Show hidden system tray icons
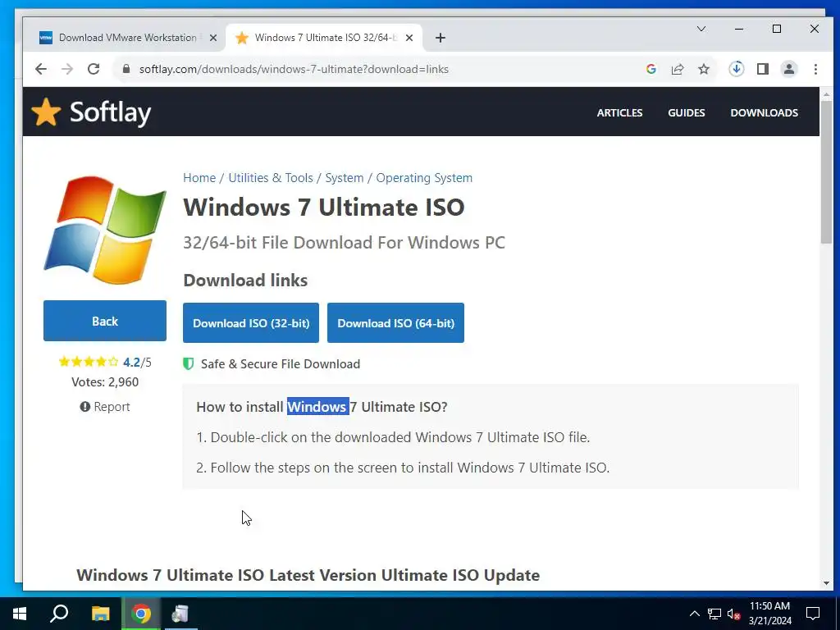The image size is (840, 630). [694, 614]
